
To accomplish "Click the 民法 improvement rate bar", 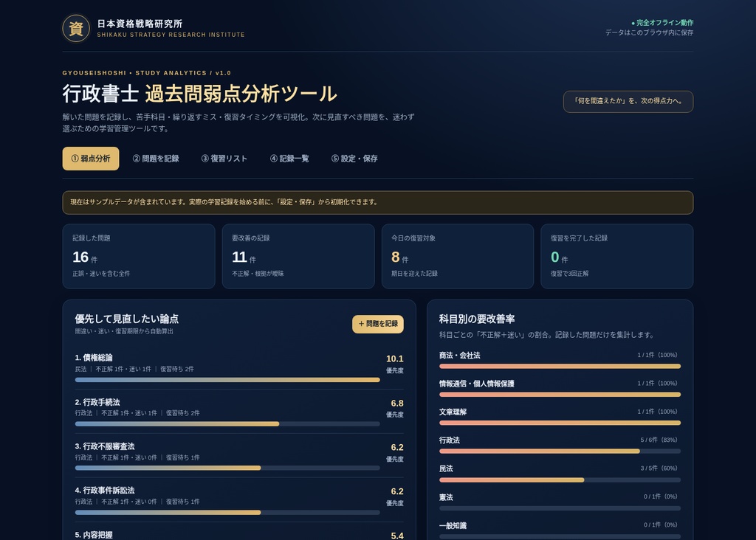I will point(560,480).
